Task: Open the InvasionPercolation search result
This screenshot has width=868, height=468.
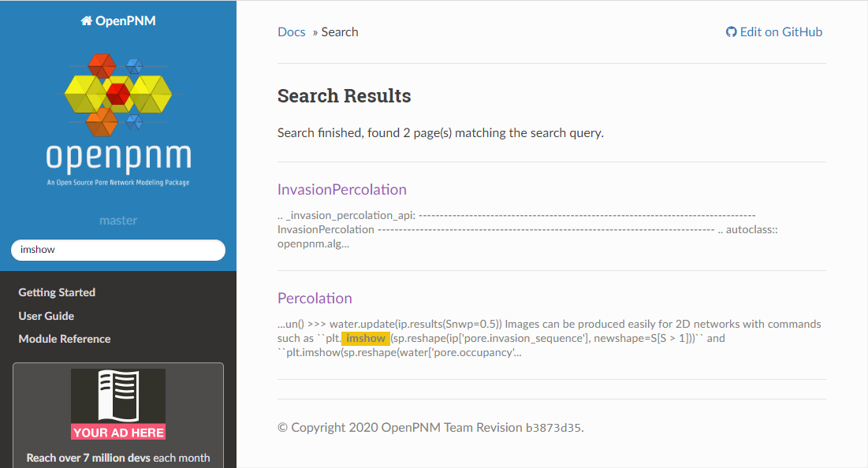Action: (x=341, y=189)
